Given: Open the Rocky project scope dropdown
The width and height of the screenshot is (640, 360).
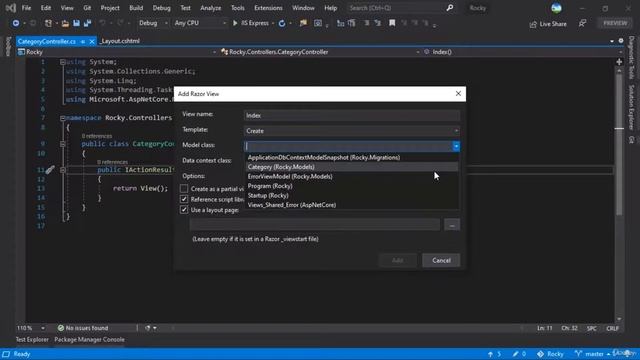Looking at the screenshot, I should coord(117,52).
